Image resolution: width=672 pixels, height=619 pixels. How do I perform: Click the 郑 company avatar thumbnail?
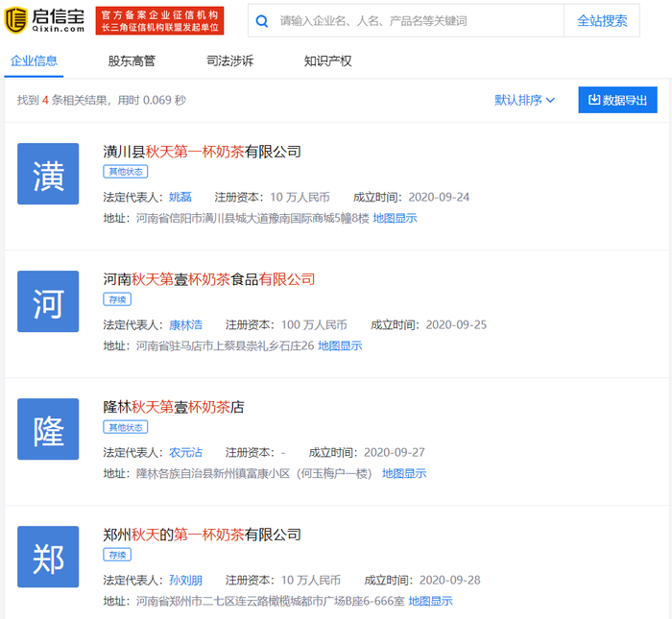click(48, 557)
